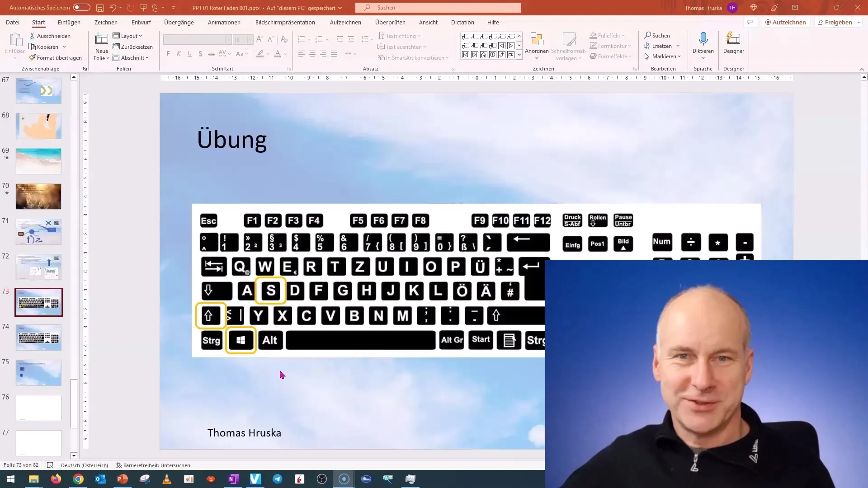Open the Start ribbon tab
This screenshot has height=488, width=868.
(38, 23)
